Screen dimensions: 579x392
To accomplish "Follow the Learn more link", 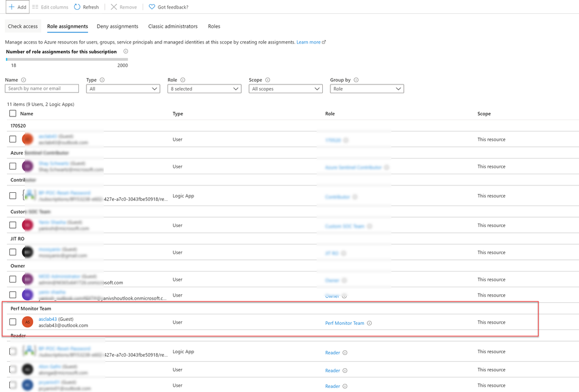I will (x=311, y=42).
